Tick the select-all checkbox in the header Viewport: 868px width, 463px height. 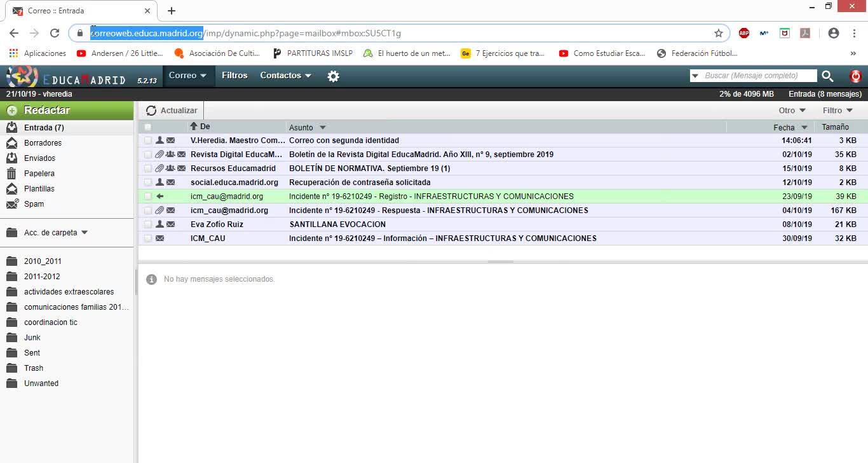click(148, 127)
